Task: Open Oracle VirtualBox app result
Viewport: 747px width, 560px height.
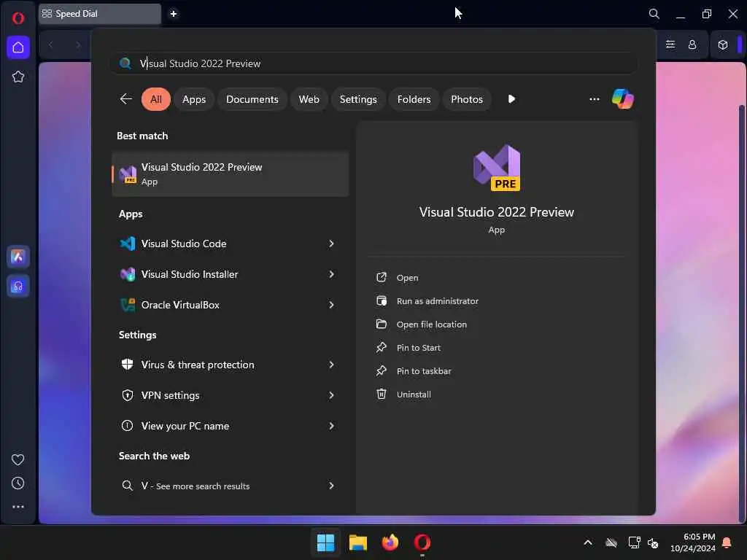Action: click(x=180, y=305)
